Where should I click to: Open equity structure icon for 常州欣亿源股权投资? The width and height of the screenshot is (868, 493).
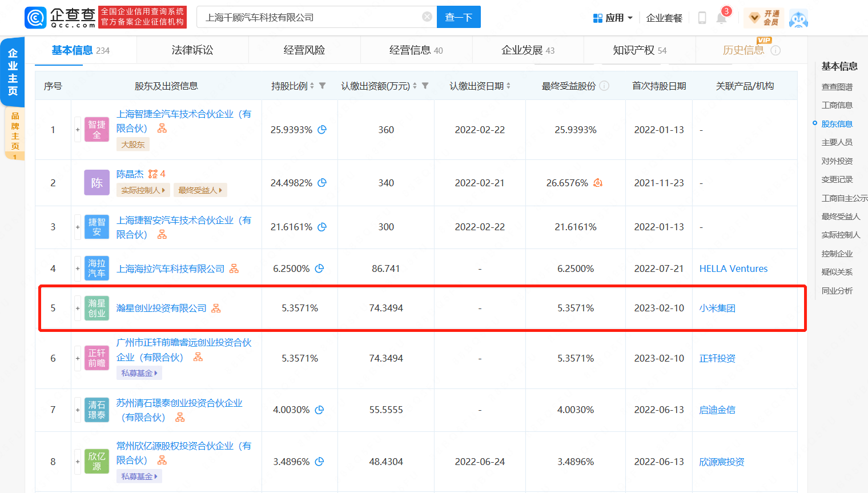point(162,460)
